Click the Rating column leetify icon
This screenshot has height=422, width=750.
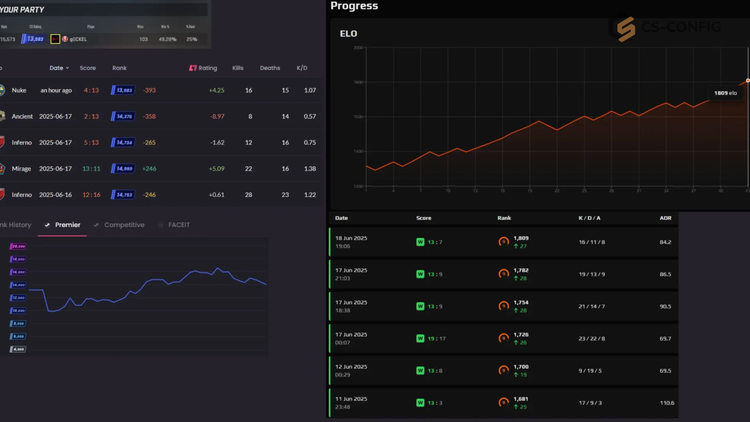[193, 68]
